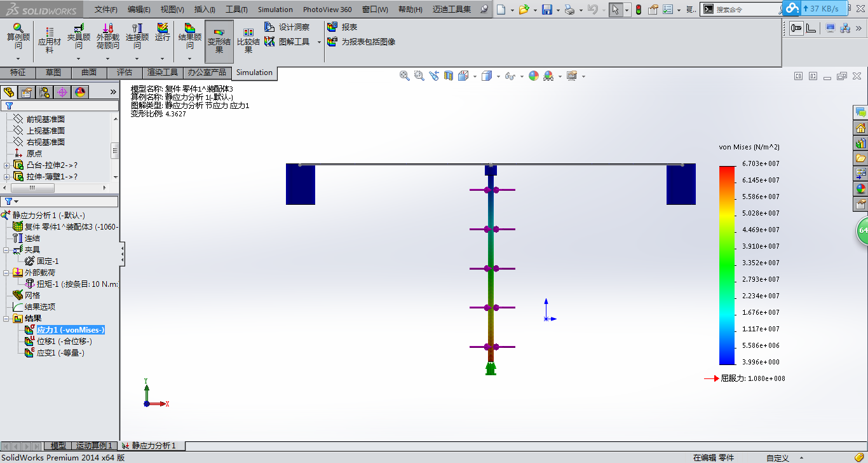The image size is (868, 463).
Task: Open the 编辑(E) menu
Action: tap(139, 10)
